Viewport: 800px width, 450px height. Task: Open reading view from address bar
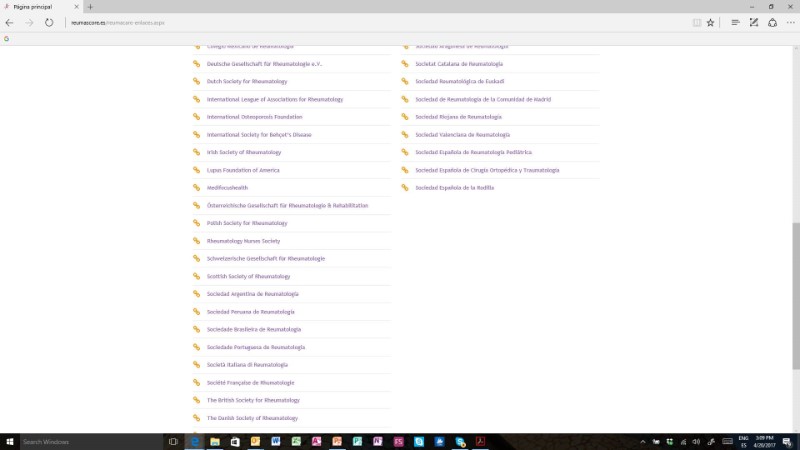696,22
